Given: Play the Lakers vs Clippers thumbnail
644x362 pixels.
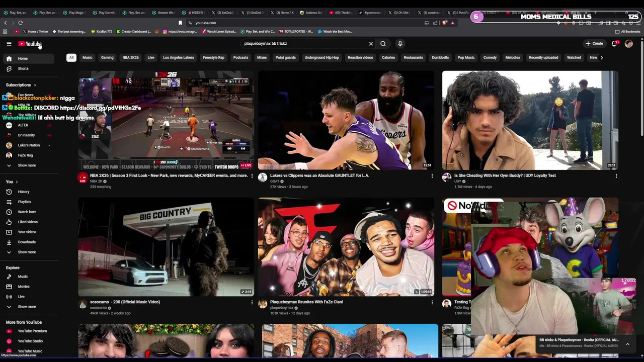Looking at the screenshot, I should pos(346,120).
